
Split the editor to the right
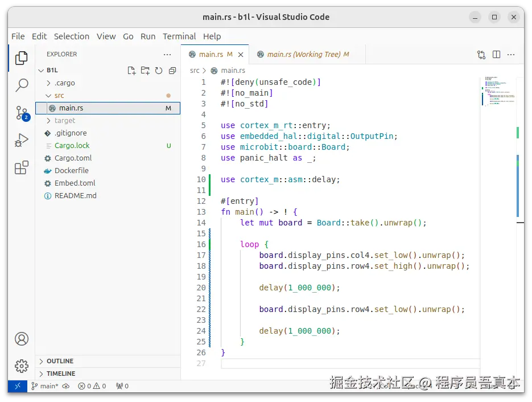[496, 54]
